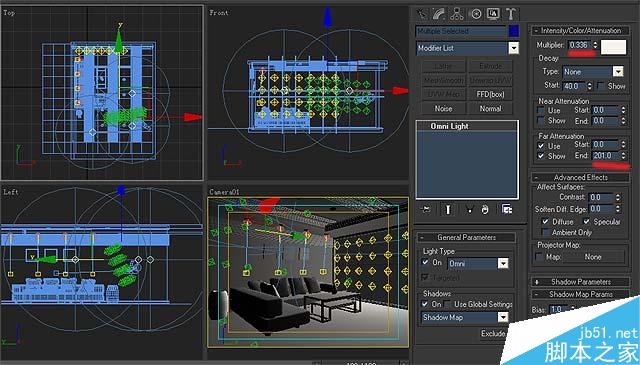Activate the Left viewport label
This screenshot has height=365, width=640.
(x=11, y=191)
